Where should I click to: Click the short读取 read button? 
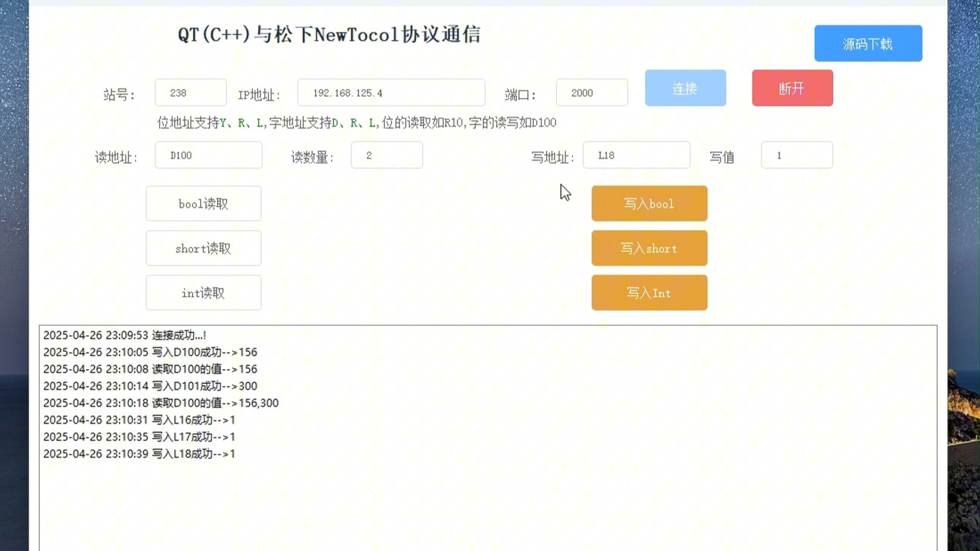click(203, 248)
